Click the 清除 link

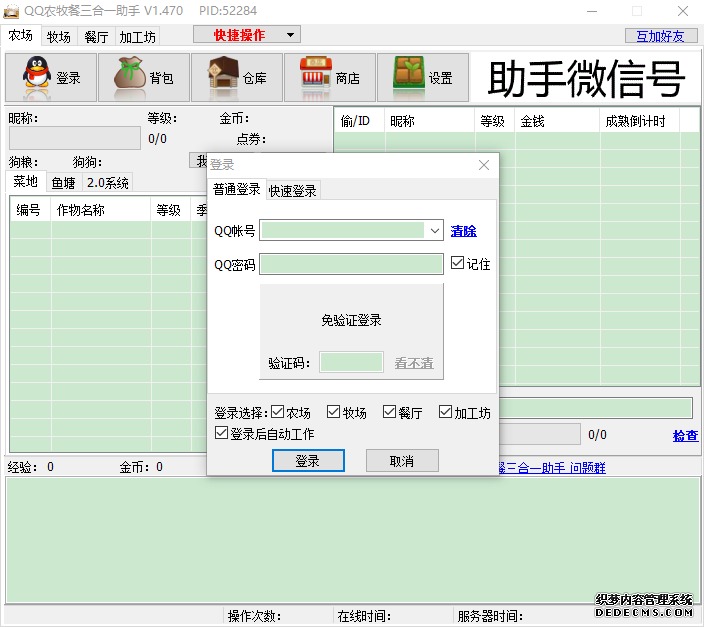click(x=463, y=231)
